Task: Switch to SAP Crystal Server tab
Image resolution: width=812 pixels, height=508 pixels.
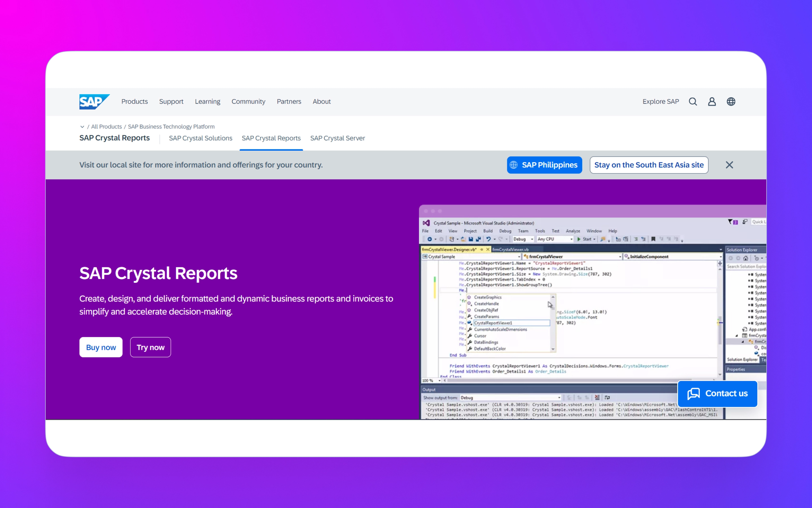Action: (337, 138)
